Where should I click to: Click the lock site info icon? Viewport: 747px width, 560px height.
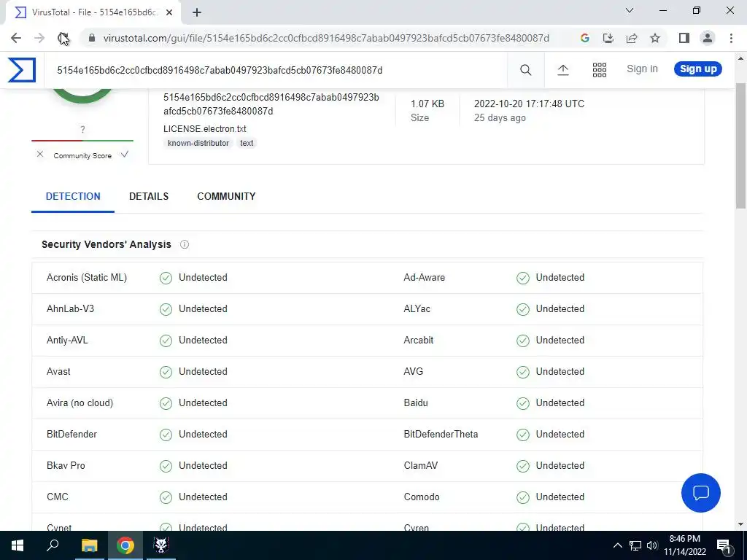(92, 38)
